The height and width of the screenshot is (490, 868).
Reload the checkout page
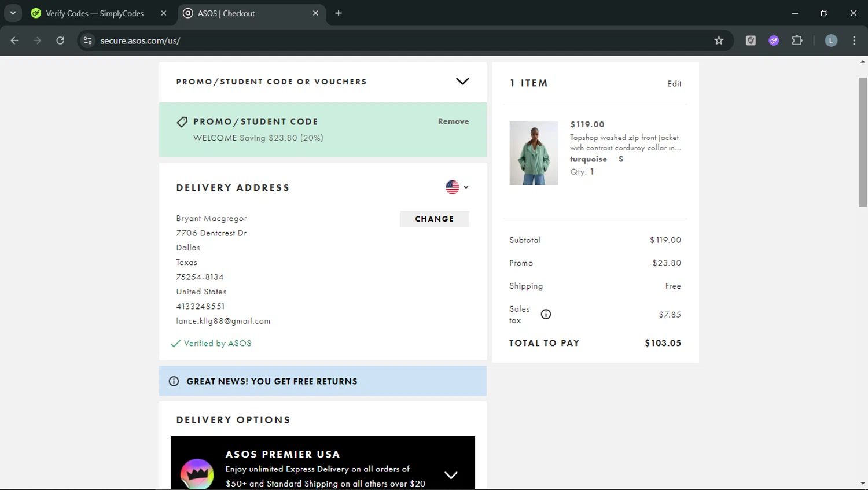point(60,40)
